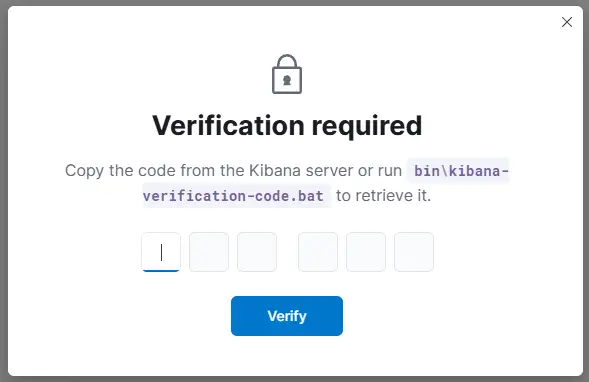Click the Verification required heading
This screenshot has height=382, width=589.
287,125
